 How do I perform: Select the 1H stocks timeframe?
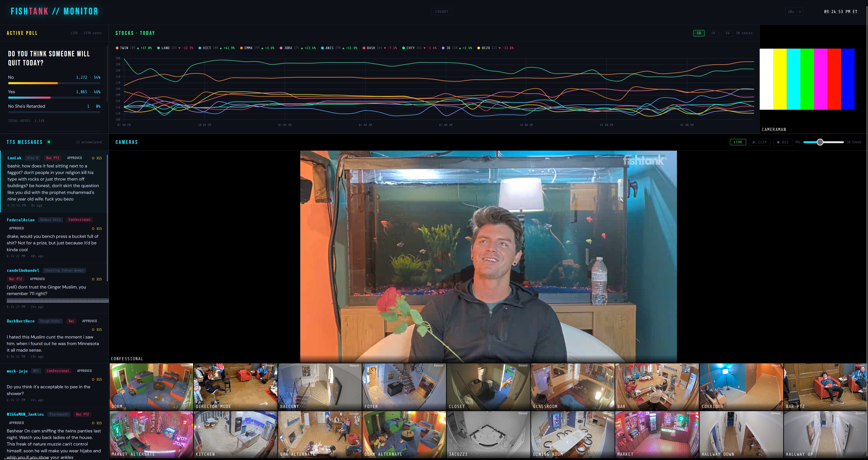[713, 33]
